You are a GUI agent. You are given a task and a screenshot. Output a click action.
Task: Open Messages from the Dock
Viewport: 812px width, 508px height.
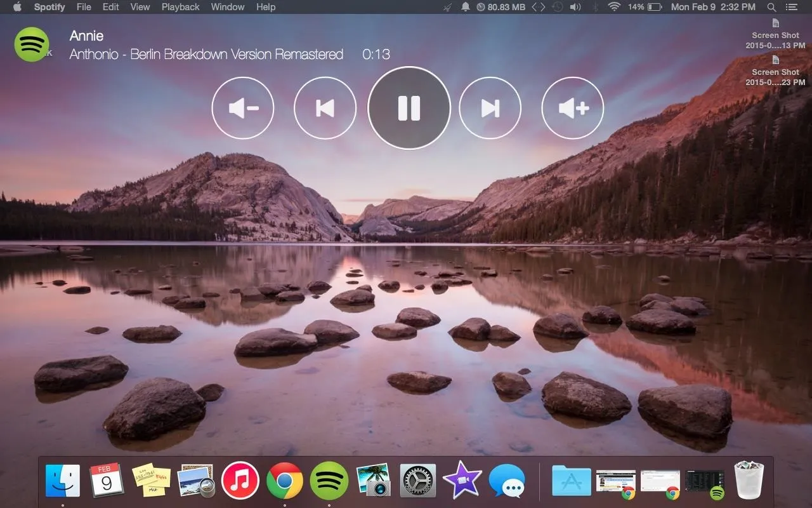[507, 481]
